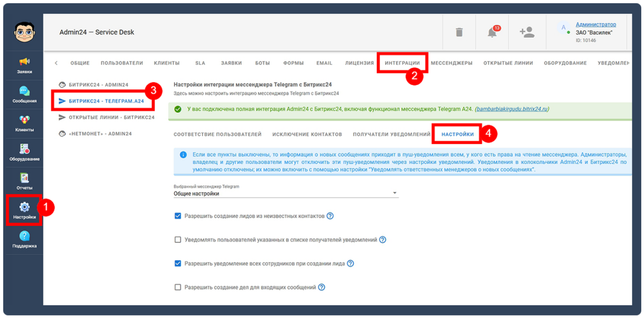Image resolution: width=644 pixels, height=319 pixels.
Task: Switch to the Интеграции tab
Action: (x=402, y=63)
